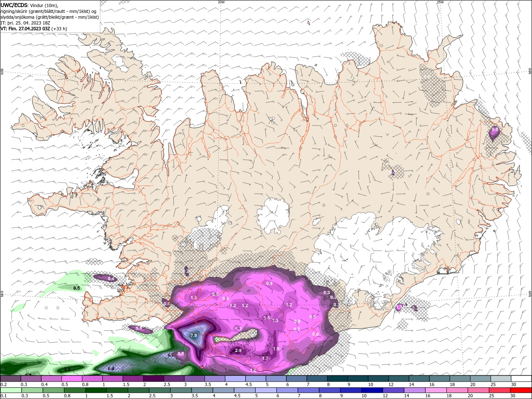This screenshot has width=532, height=399.
Task: Pick the palest green first rain legend swatch
Action: (10, 390)
